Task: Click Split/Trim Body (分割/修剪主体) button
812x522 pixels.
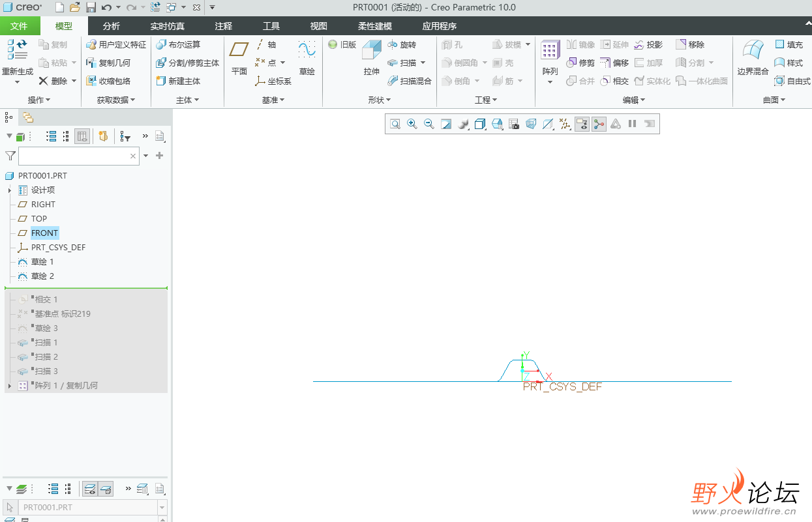Action: click(188, 63)
